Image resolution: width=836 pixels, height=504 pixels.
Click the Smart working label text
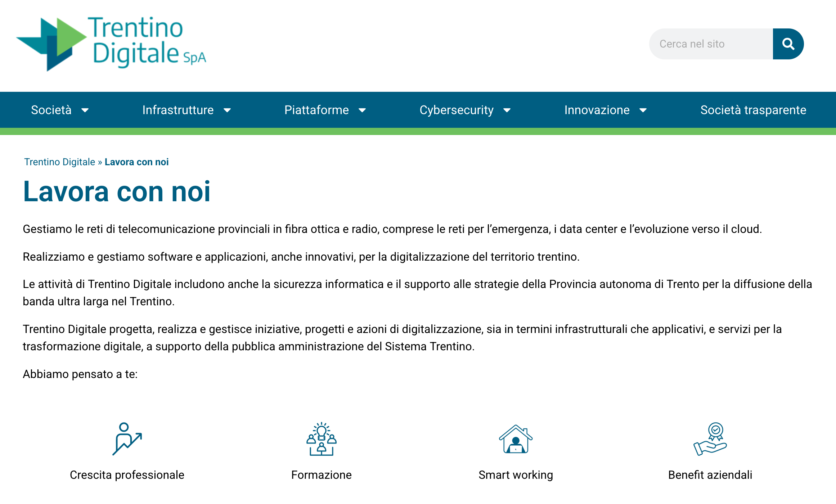(516, 475)
